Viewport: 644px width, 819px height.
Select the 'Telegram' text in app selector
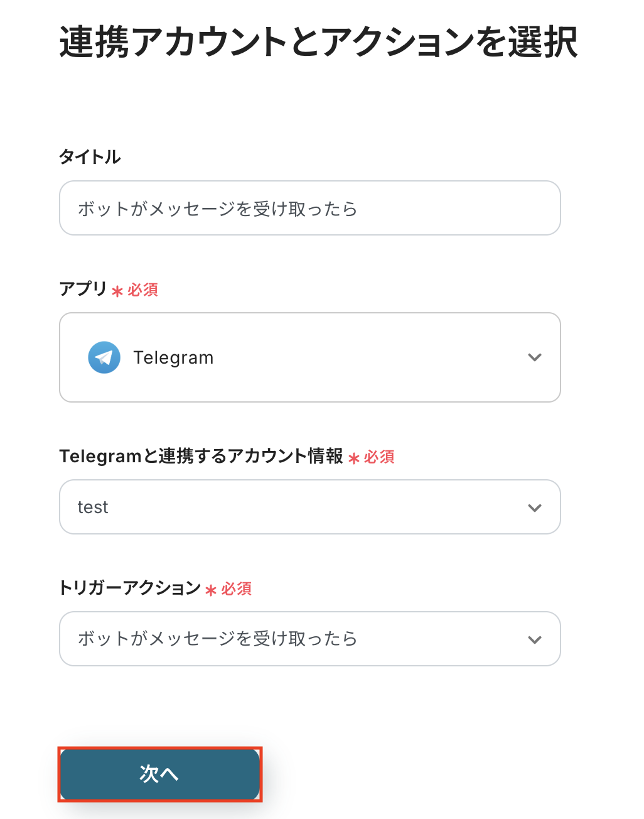pyautogui.click(x=173, y=357)
